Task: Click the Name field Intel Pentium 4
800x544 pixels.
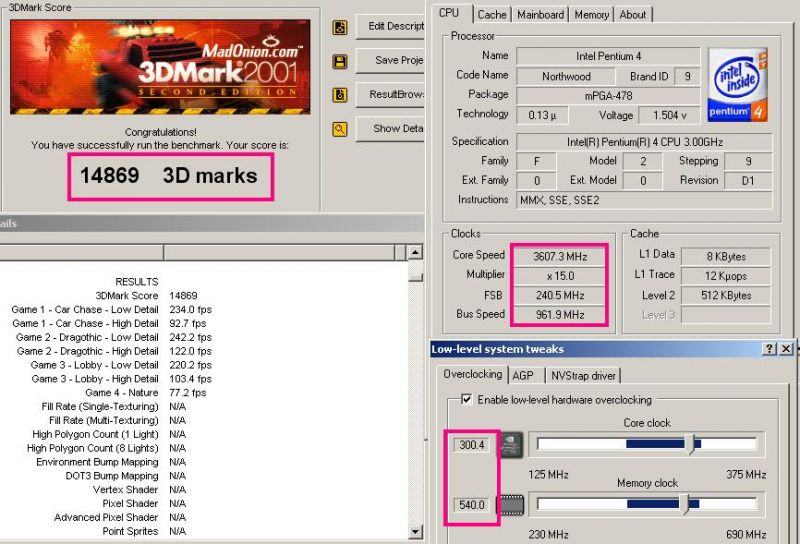Action: [608, 56]
